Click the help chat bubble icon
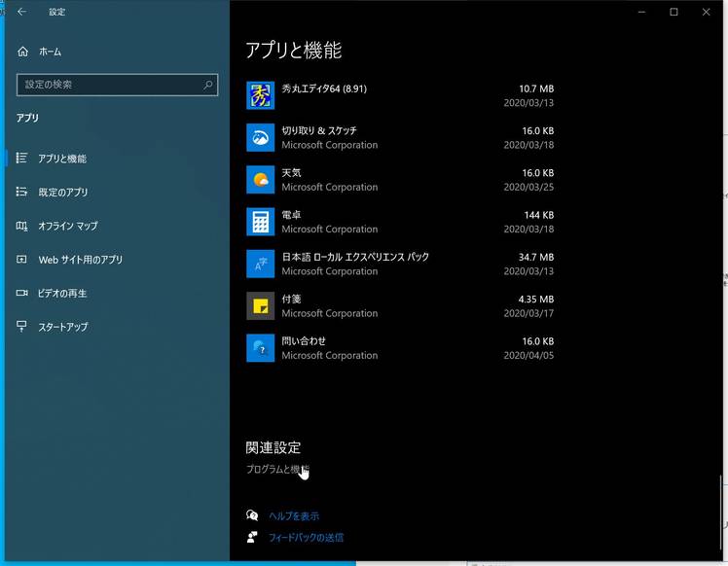The width and height of the screenshot is (728, 566). point(252,515)
